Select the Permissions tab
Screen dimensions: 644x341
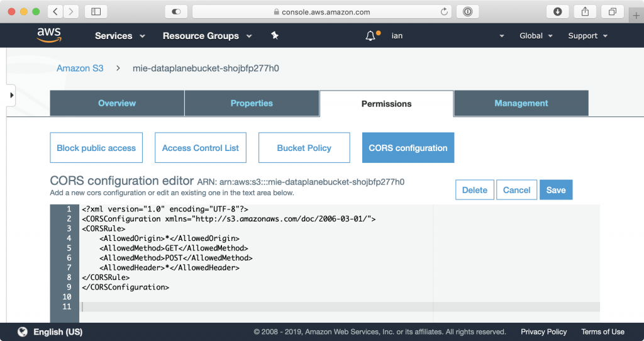387,104
